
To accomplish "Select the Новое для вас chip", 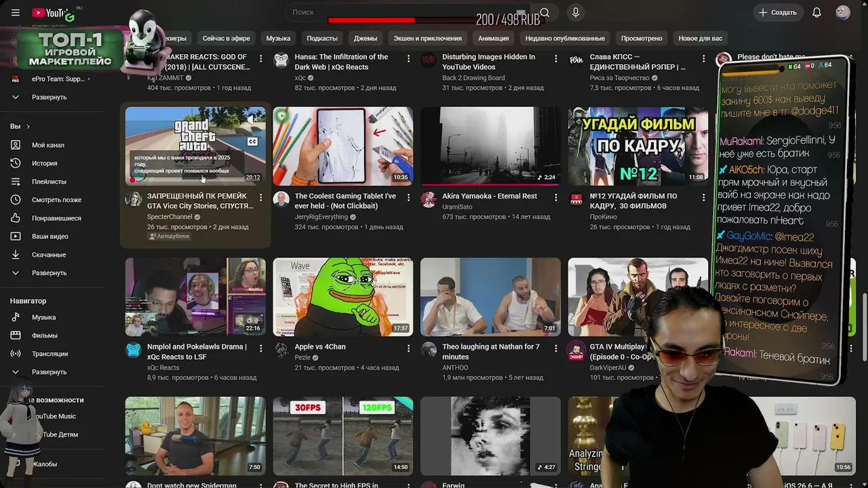I will click(701, 39).
